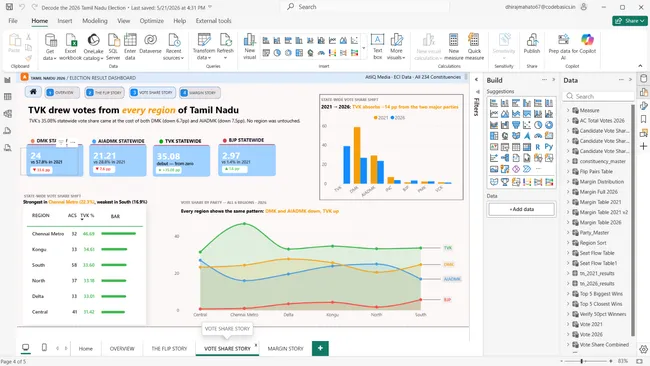Open Dataverse connector

(150, 44)
